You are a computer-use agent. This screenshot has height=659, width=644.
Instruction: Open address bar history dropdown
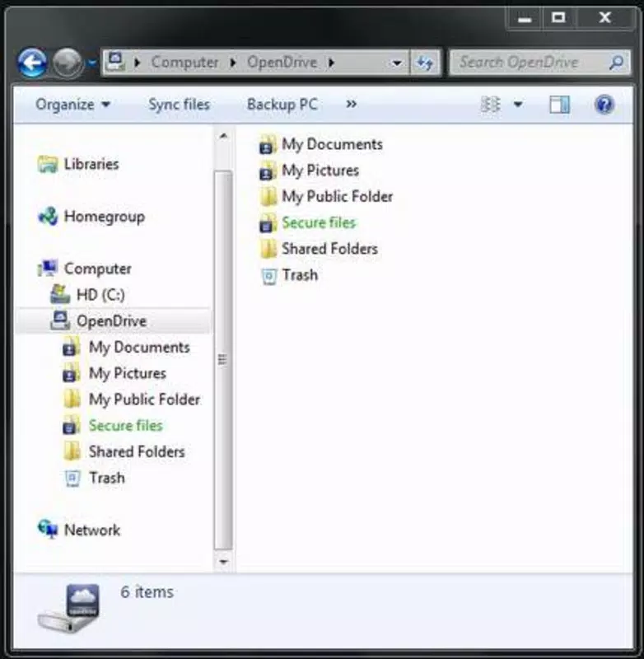pyautogui.click(x=397, y=63)
